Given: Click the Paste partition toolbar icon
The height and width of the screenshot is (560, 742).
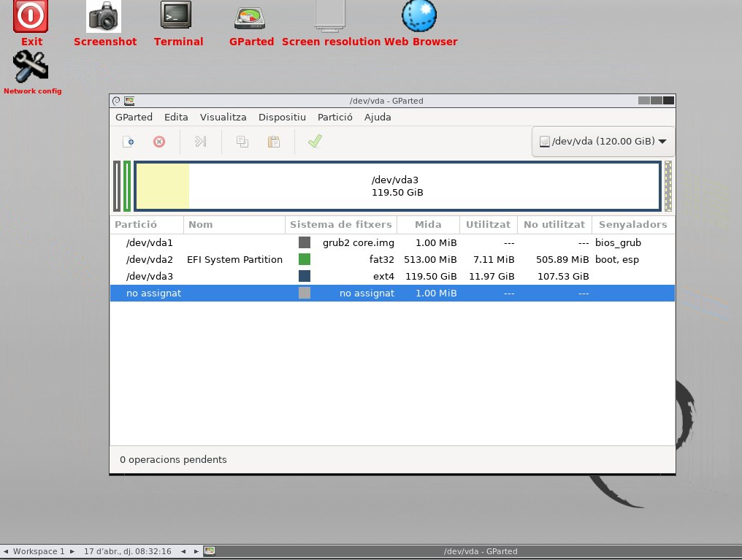Looking at the screenshot, I should pyautogui.click(x=274, y=142).
